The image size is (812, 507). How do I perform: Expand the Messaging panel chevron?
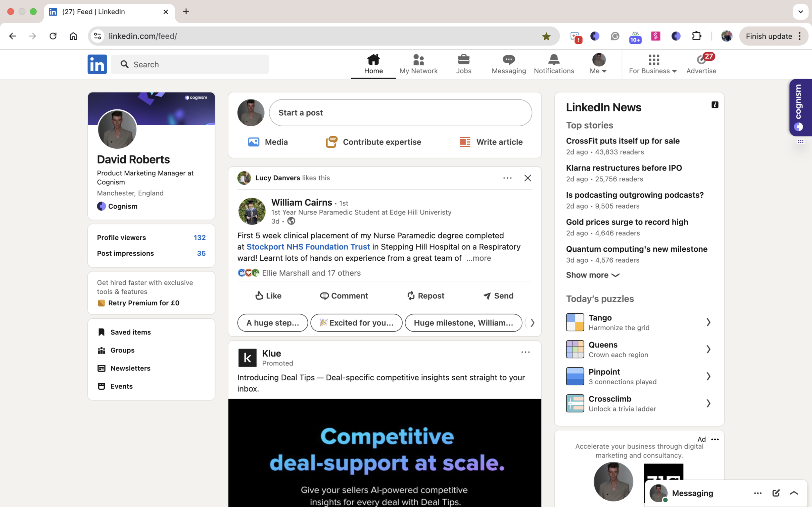point(794,493)
